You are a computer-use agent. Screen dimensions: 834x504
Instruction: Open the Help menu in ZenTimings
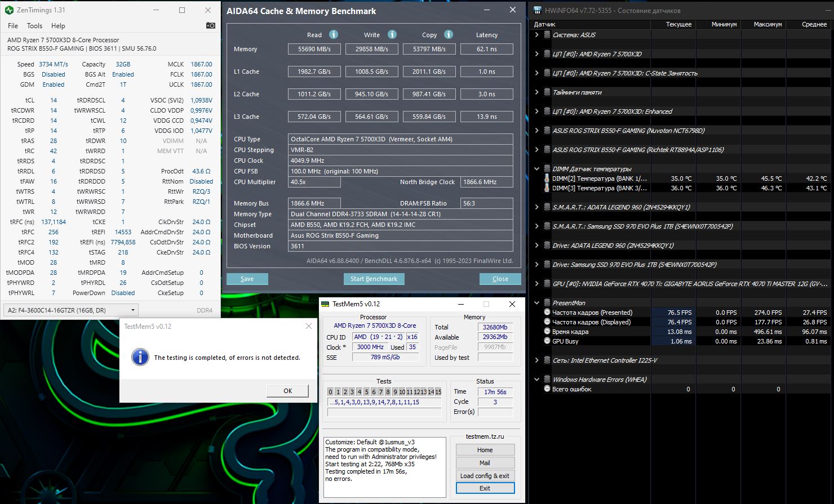pyautogui.click(x=58, y=26)
